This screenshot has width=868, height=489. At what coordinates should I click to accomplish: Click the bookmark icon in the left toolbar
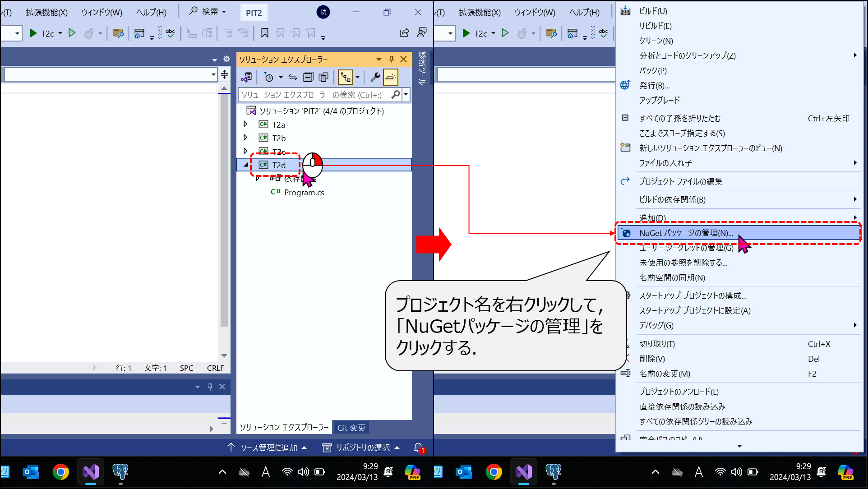(x=265, y=33)
